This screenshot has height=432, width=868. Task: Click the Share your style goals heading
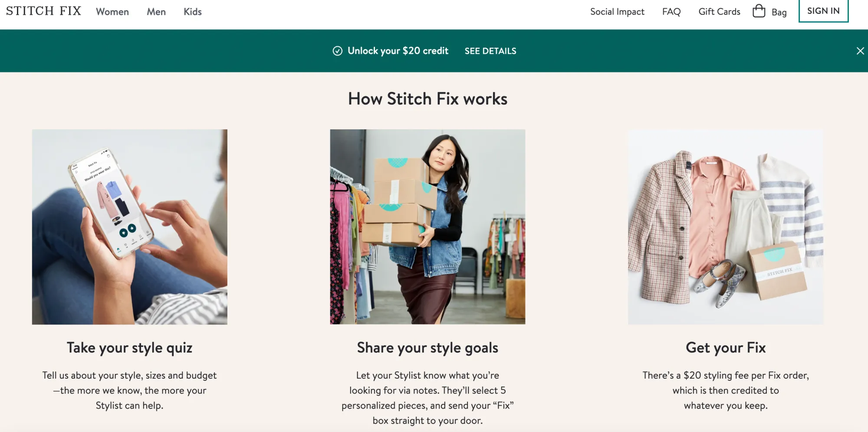pos(427,348)
